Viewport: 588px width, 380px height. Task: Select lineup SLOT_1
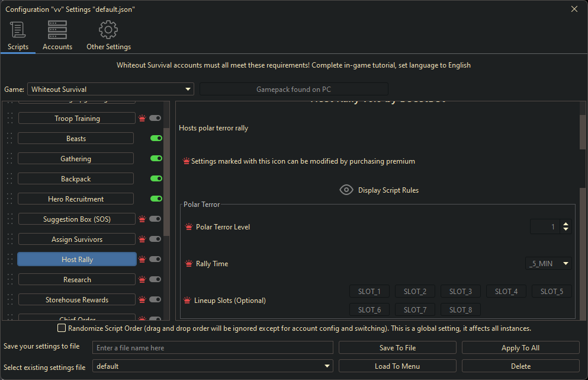369,292
